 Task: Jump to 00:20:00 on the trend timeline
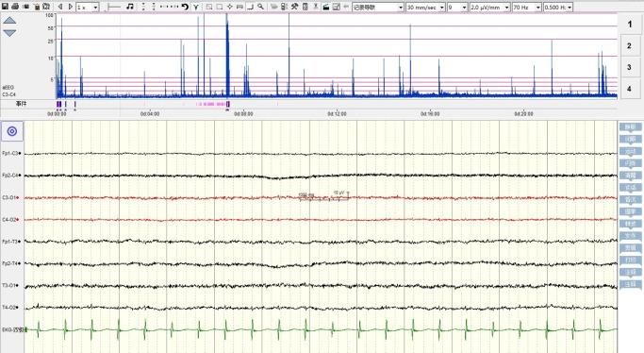[523, 114]
